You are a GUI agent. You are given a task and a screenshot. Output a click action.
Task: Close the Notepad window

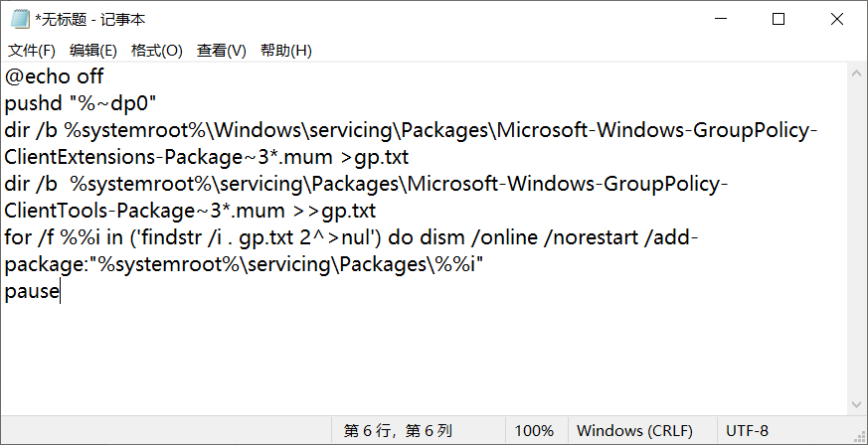coord(837,19)
